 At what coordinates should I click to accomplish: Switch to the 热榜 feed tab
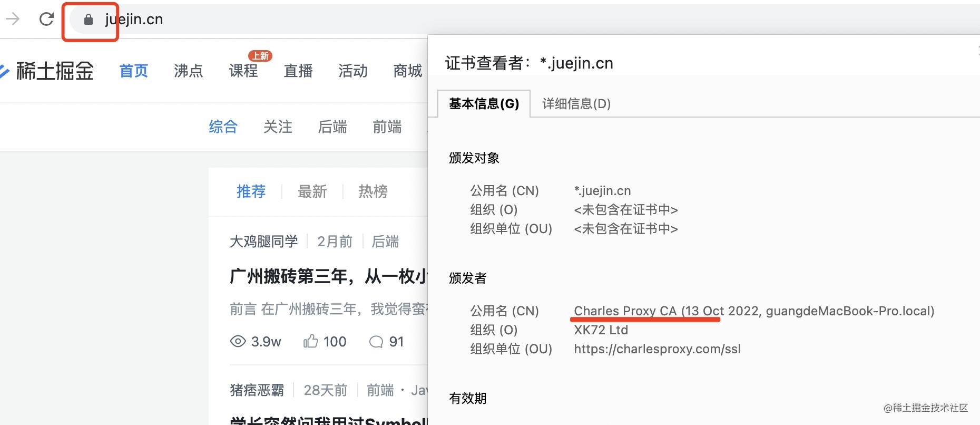point(373,191)
